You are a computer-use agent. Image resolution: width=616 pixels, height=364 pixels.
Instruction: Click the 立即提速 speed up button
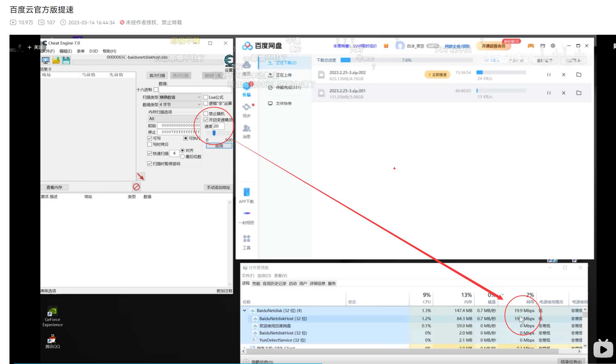(x=437, y=75)
